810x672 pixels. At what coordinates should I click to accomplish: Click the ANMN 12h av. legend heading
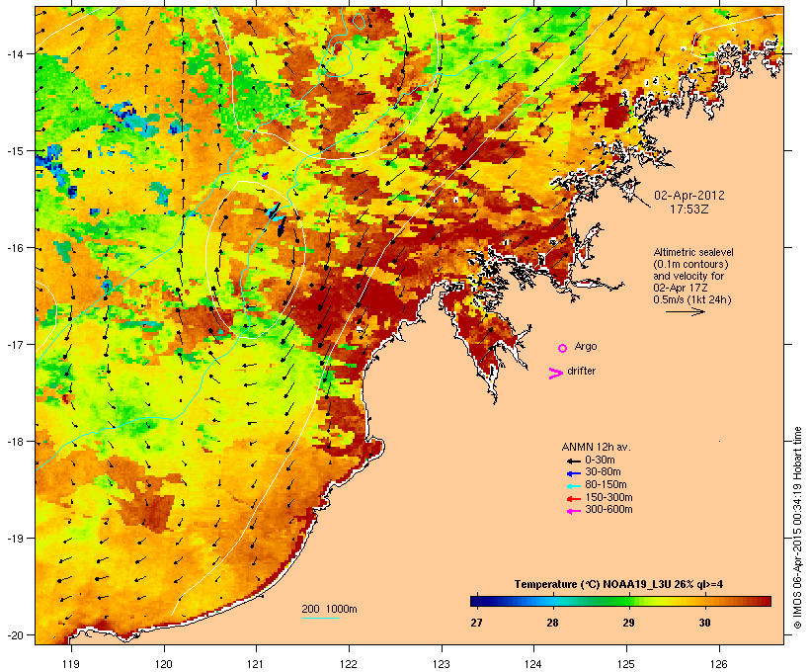tap(596, 447)
